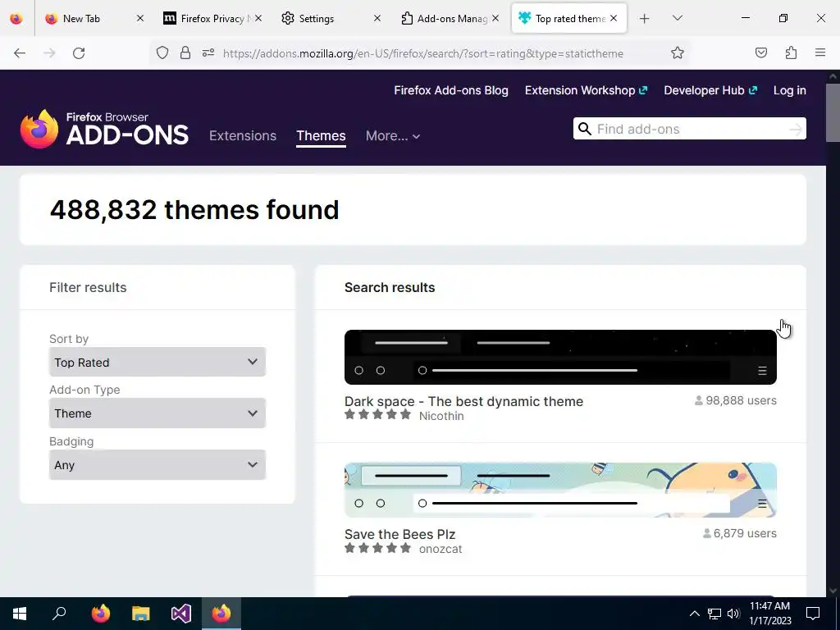Open Save the Bees Plz preview image

[x=560, y=491]
